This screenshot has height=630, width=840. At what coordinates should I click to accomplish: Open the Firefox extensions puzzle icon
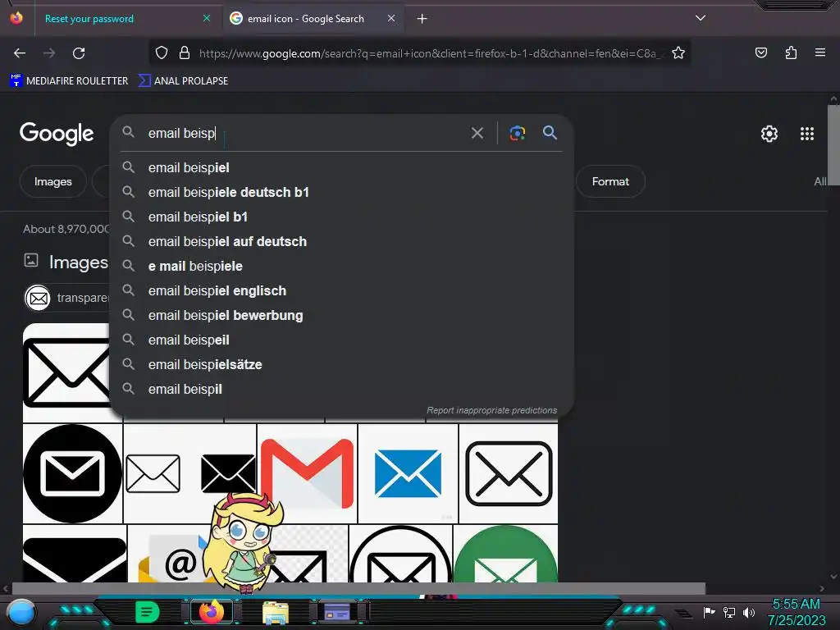[791, 52]
